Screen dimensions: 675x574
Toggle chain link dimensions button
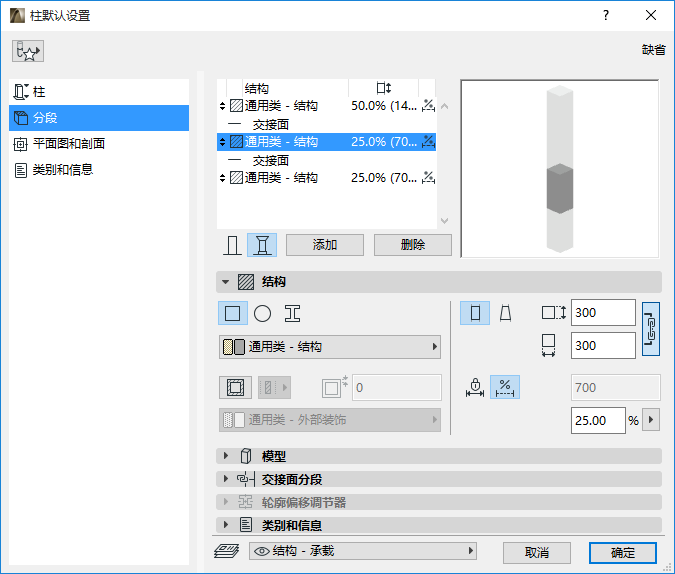651,329
